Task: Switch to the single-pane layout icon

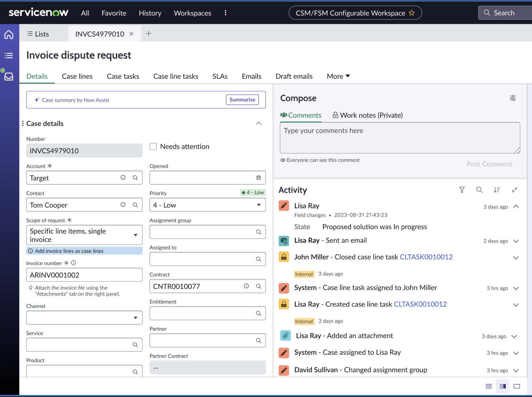Action: [517, 386]
